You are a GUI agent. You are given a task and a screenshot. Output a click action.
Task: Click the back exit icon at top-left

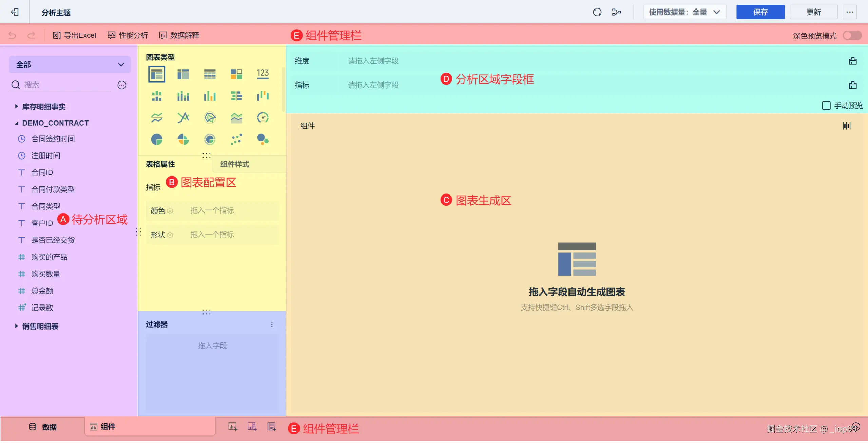pos(15,12)
